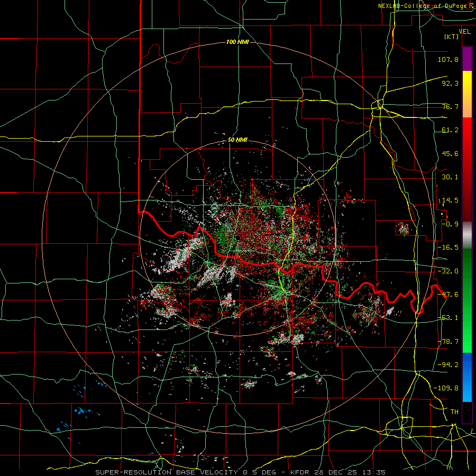The image size is (476, 476).
Task: Click the 50 NMI range ring label
Action: [x=237, y=140]
